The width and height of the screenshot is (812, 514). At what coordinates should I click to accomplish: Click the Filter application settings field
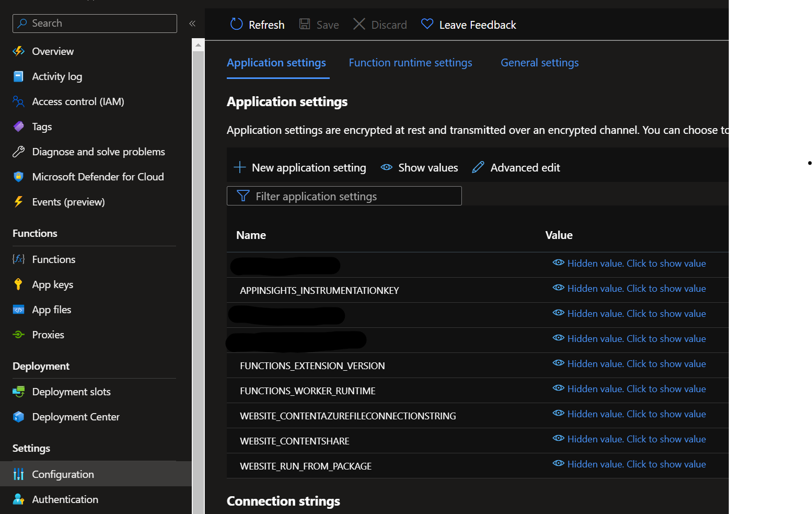coord(344,196)
